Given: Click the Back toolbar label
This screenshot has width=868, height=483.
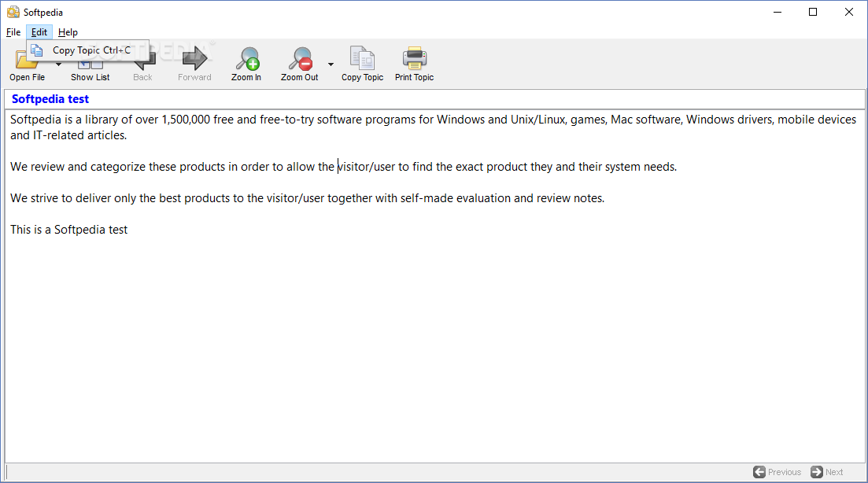Looking at the screenshot, I should (x=142, y=77).
